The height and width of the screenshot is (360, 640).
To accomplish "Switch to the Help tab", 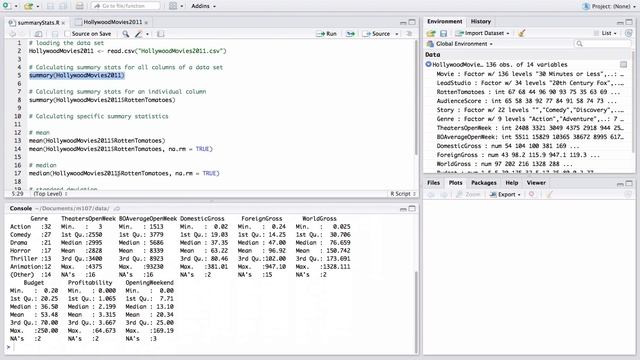I will (x=511, y=182).
